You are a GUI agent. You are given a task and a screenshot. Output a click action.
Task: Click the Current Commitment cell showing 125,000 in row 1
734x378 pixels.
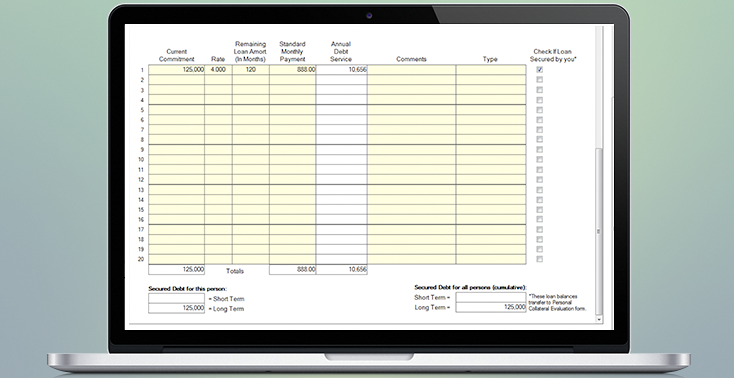[176, 70]
